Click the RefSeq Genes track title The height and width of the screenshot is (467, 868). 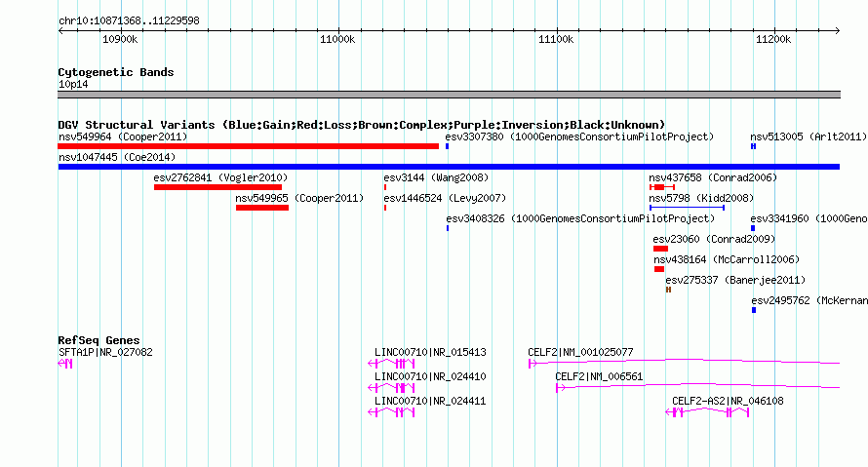click(99, 340)
